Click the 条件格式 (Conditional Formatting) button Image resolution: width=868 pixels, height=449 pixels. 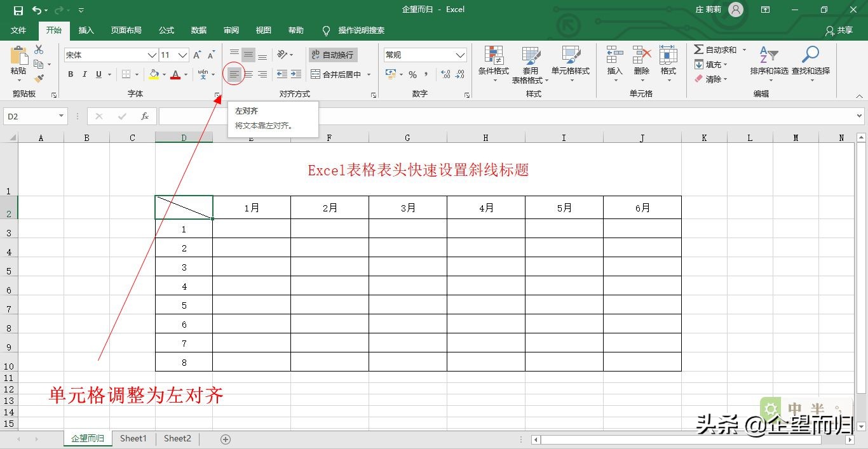[493, 64]
